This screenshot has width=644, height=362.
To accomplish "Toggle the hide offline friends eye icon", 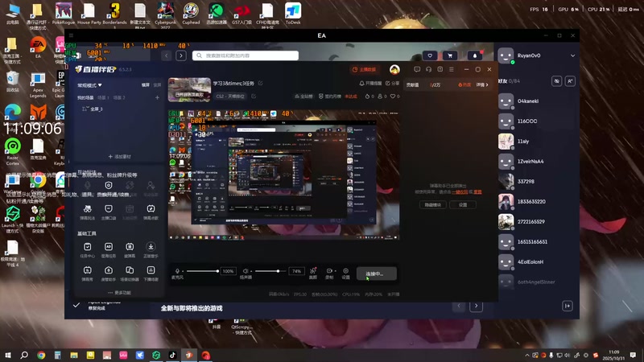I will (556, 81).
